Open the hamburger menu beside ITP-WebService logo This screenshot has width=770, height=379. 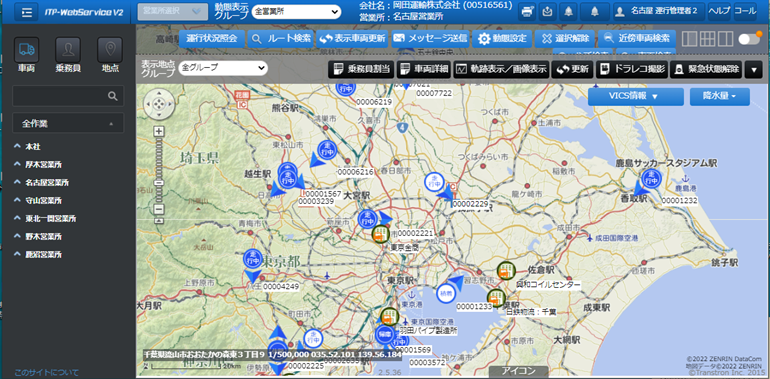27,12
